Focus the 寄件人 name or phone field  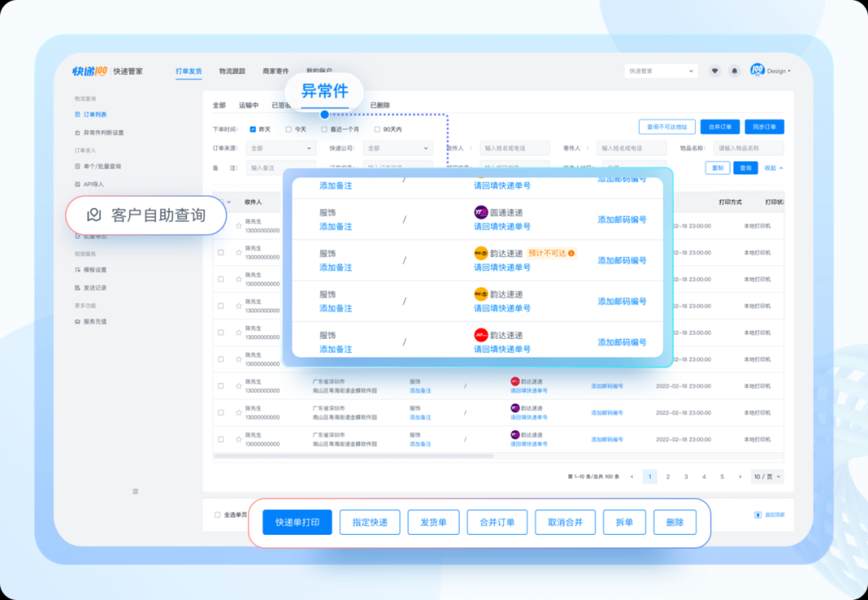[x=632, y=149]
